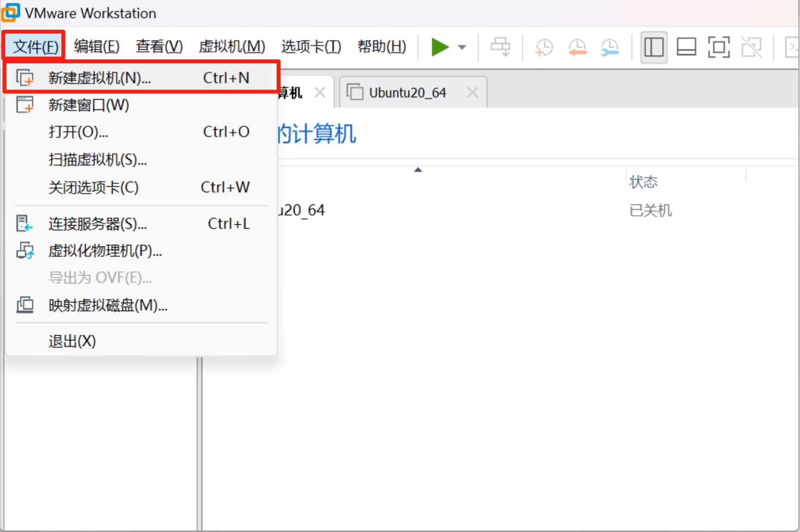The width and height of the screenshot is (800, 532).
Task: Choose 关闭选项卡(C) menu entry
Action: (x=142, y=187)
